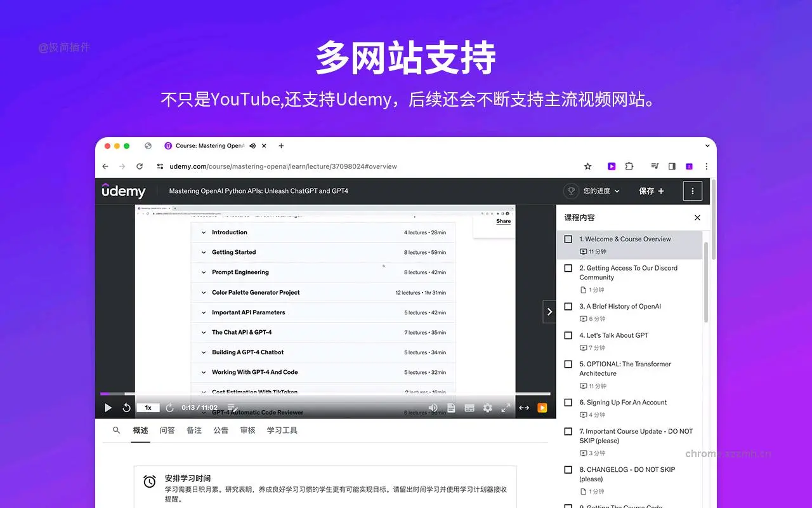Mute the video volume
Image resolution: width=812 pixels, height=508 pixels.
433,408
